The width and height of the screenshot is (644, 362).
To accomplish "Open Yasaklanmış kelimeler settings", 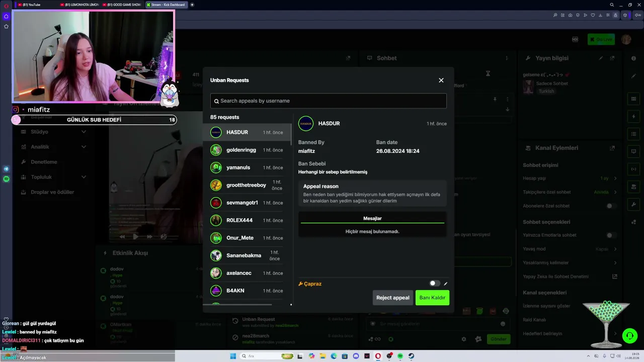I will pyautogui.click(x=615, y=263).
